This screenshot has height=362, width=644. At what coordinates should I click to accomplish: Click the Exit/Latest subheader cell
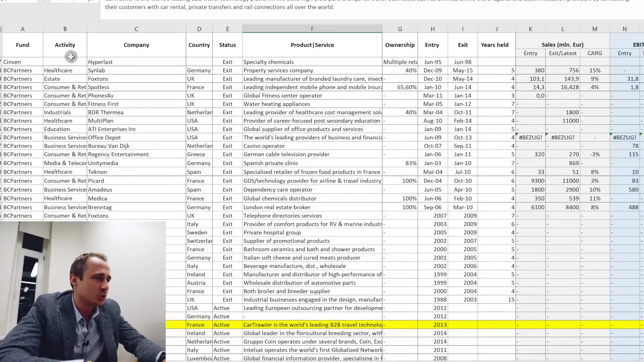(562, 53)
